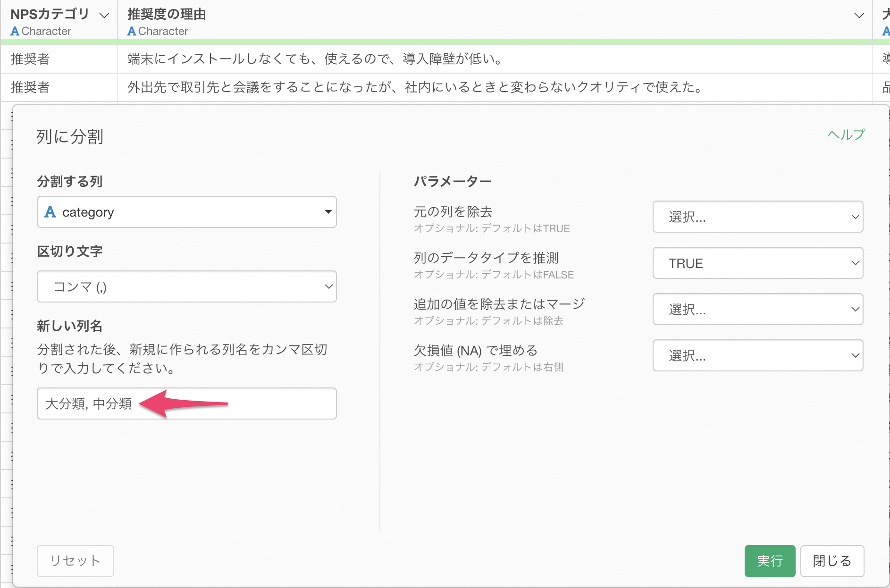
Task: Click the 区切り文字 label
Action: tap(70, 252)
